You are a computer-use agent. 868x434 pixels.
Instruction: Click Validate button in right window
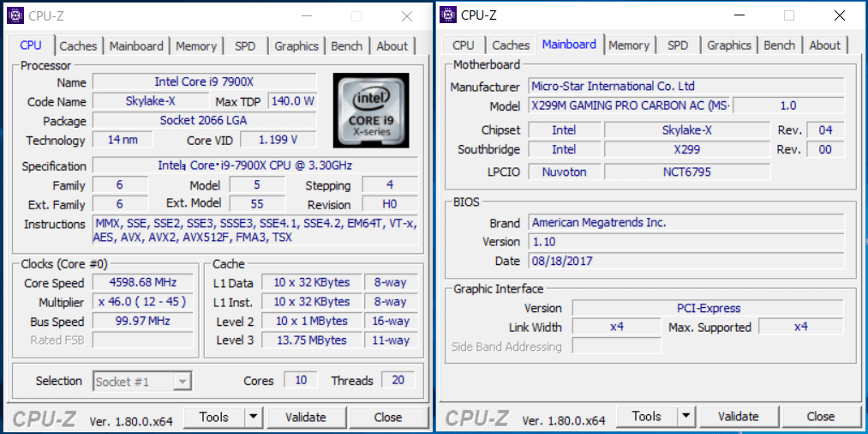coord(739,416)
